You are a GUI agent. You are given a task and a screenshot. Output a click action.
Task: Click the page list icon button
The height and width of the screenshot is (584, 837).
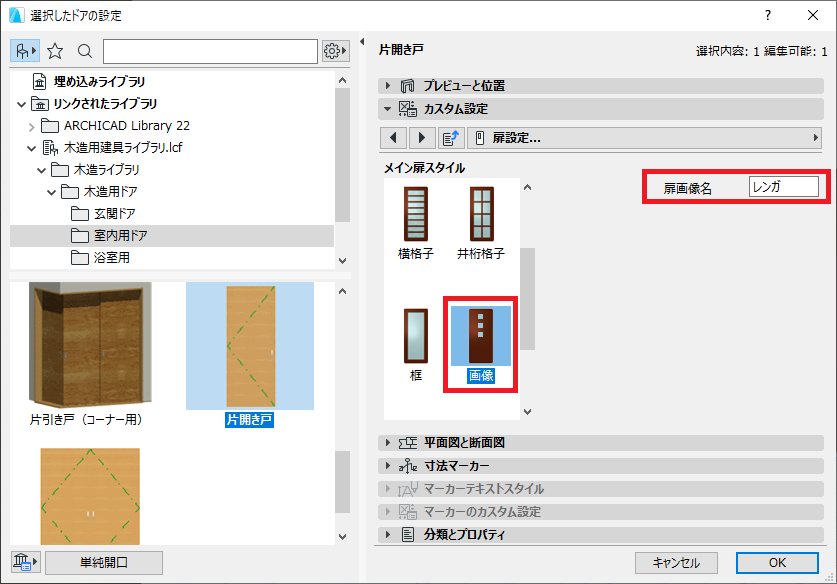click(451, 138)
